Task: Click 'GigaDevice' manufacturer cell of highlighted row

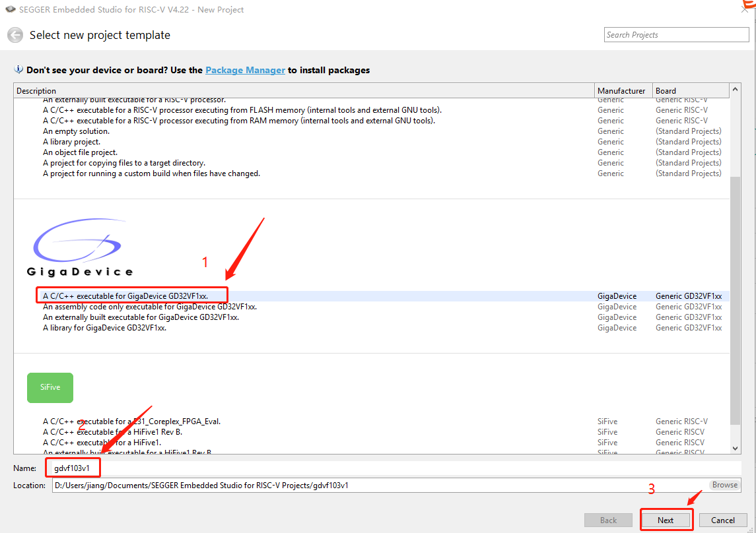Action: click(x=617, y=296)
